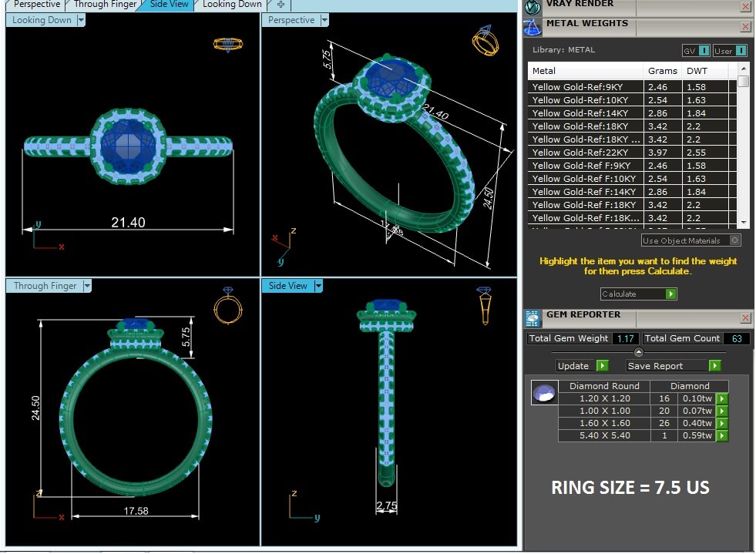Screen dimensions: 756x554
Task: Click green arrow beside 1.20 X 1.20 diamond
Action: 721,399
